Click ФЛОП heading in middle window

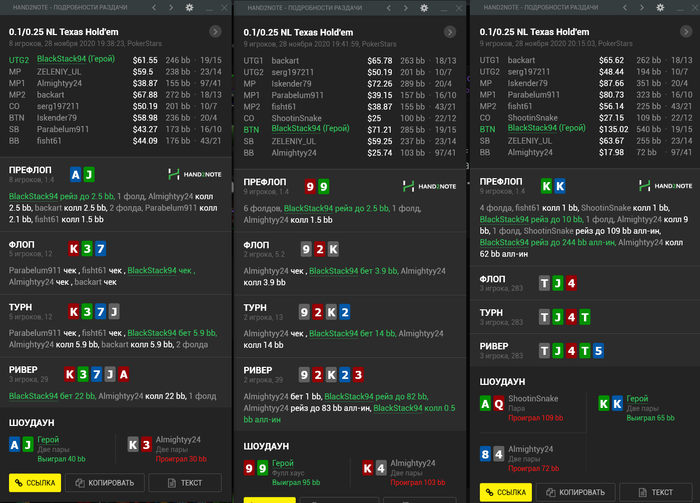coord(256,245)
